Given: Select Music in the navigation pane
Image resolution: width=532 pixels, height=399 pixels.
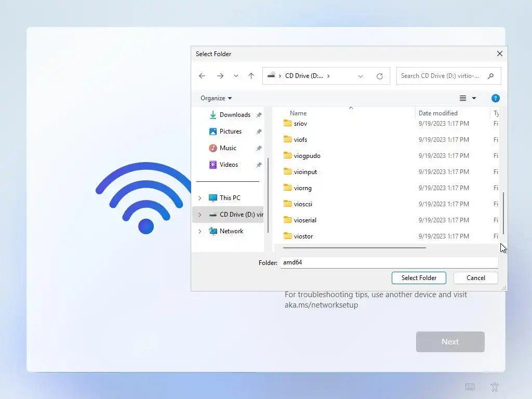Looking at the screenshot, I should pyautogui.click(x=228, y=148).
